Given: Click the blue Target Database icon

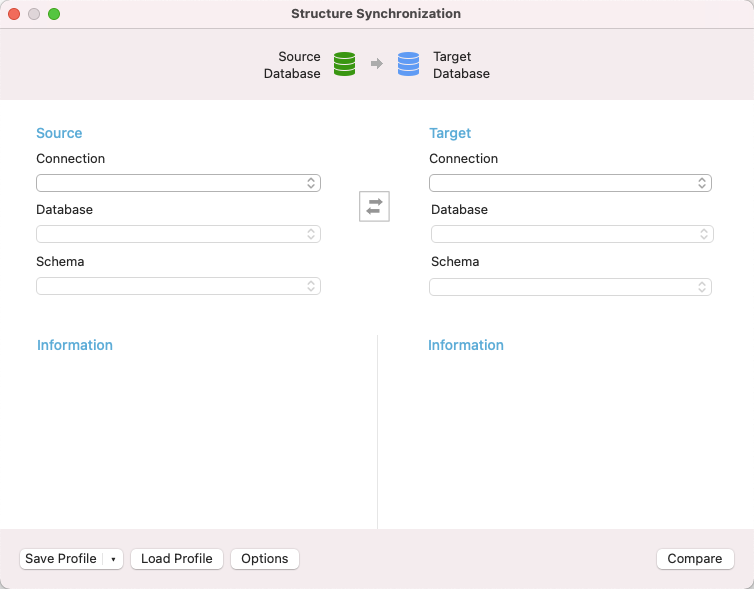Looking at the screenshot, I should 408,65.
